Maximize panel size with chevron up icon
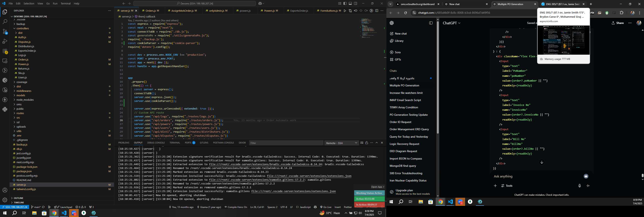 coord(377,143)
